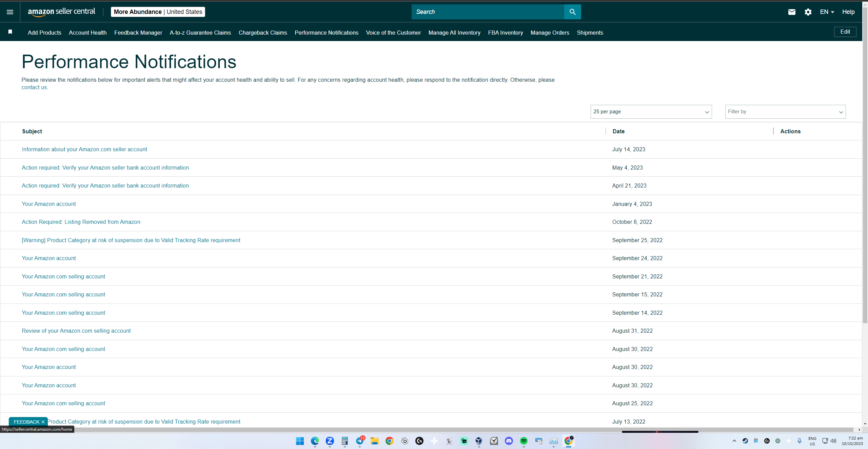Click the Amazon Seller Central logo

61,12
